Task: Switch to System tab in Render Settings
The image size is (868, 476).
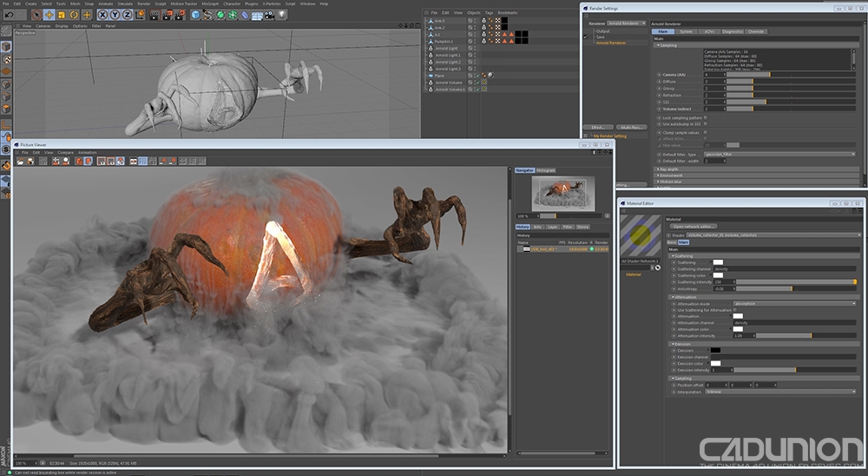Action: pos(686,31)
